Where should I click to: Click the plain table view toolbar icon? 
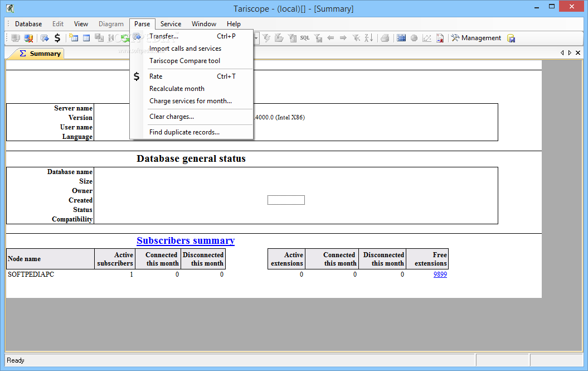coord(86,38)
